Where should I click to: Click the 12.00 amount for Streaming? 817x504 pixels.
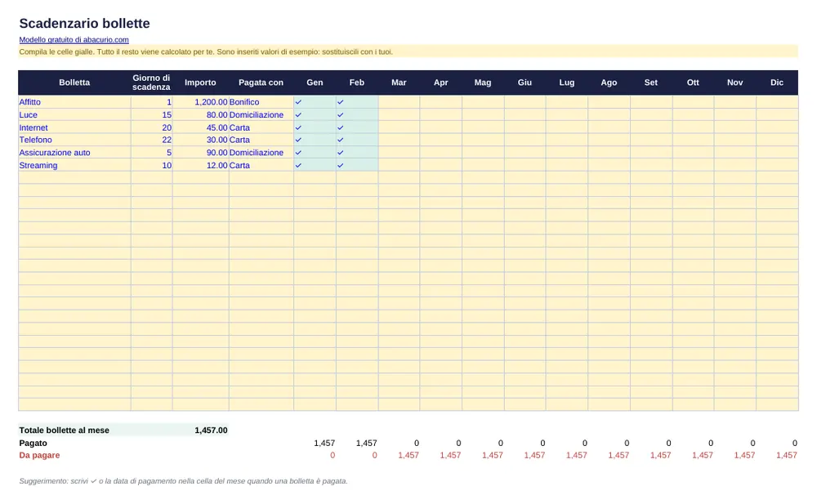pos(201,165)
